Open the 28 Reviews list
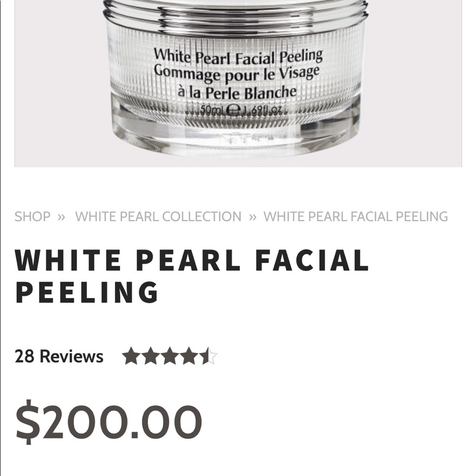This screenshot has height=476, width=476. [x=59, y=355]
